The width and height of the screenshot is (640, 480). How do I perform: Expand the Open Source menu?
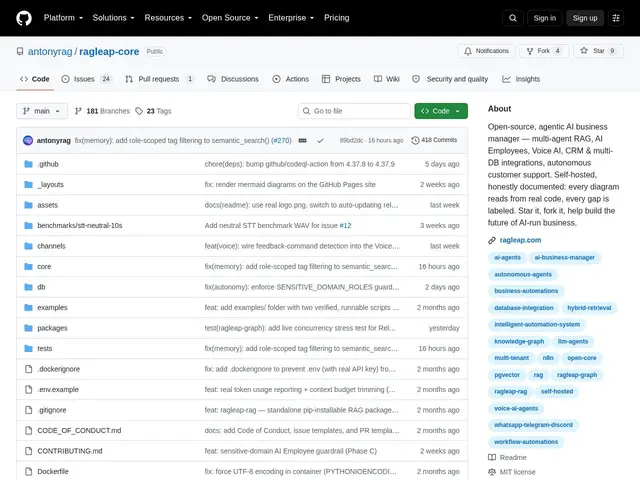(230, 18)
